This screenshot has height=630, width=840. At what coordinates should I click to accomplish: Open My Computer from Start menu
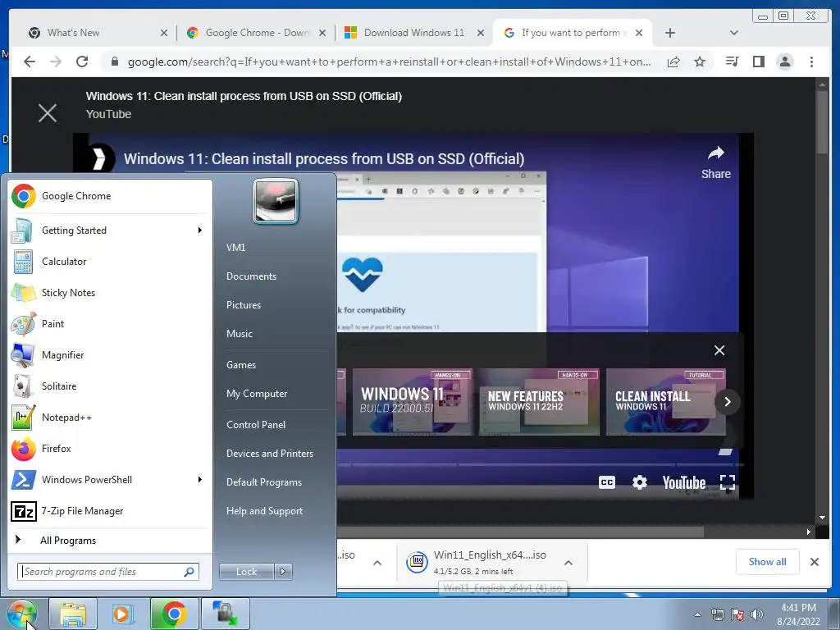257,393
